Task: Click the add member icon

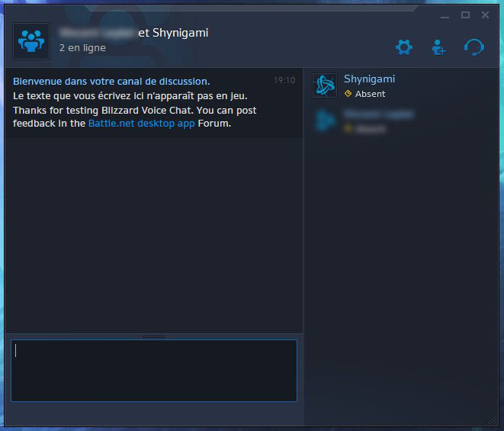Action: point(438,47)
